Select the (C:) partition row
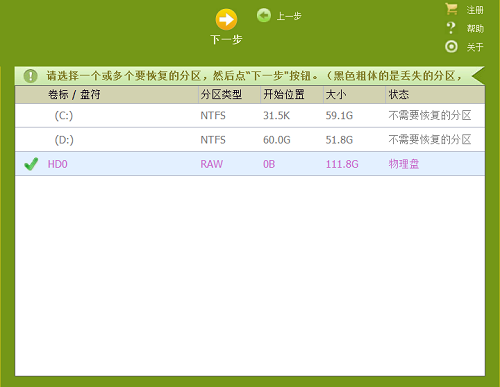The image size is (500, 387). [250, 116]
